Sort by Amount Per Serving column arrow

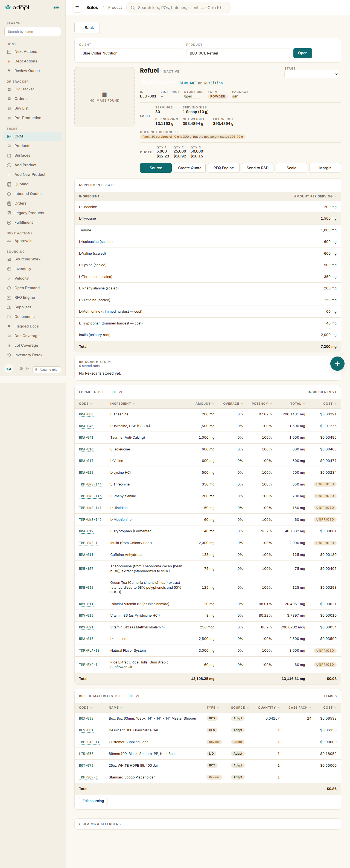click(336, 196)
